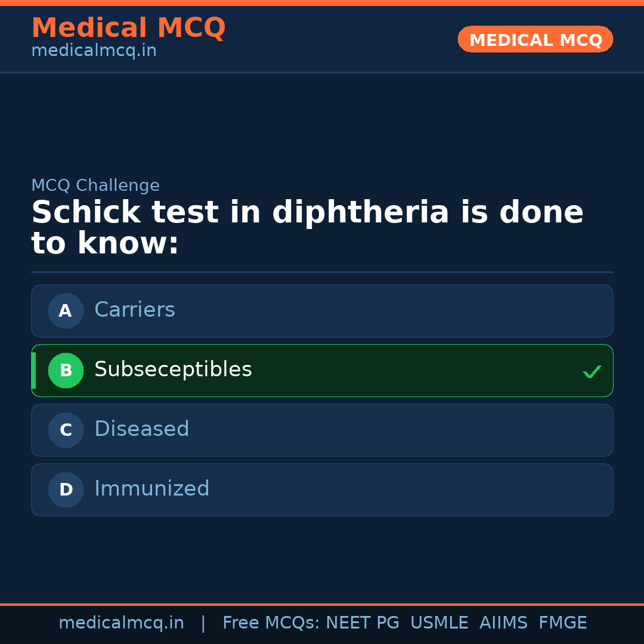This screenshot has height=644, width=644.
Task: Click the letter A circle badge
Action: (x=66, y=311)
